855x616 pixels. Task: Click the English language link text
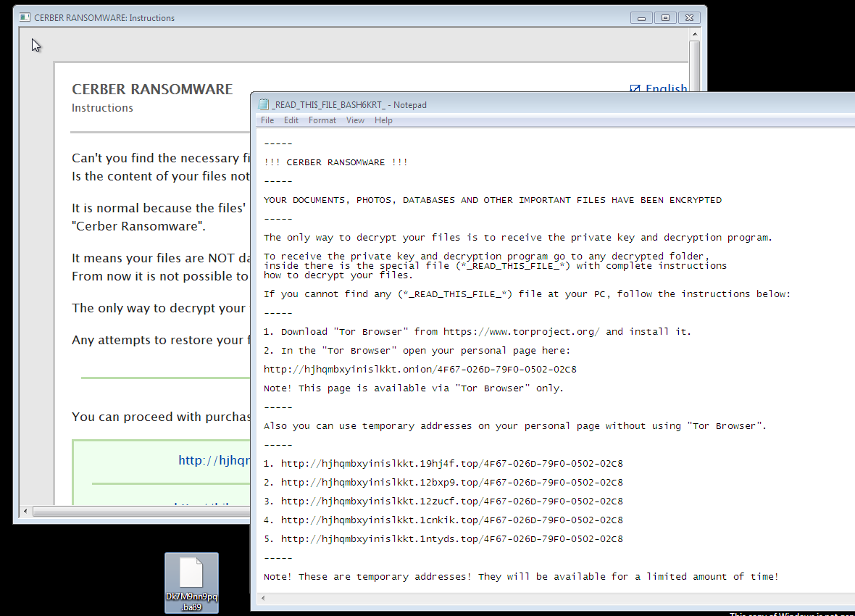(665, 89)
